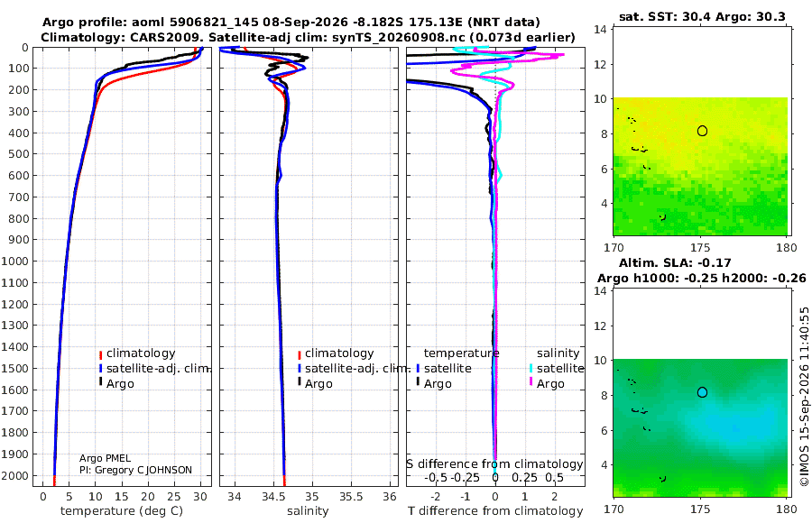Click the Argo float circle on SST map
The height and width of the screenshot is (523, 812).
click(x=702, y=131)
